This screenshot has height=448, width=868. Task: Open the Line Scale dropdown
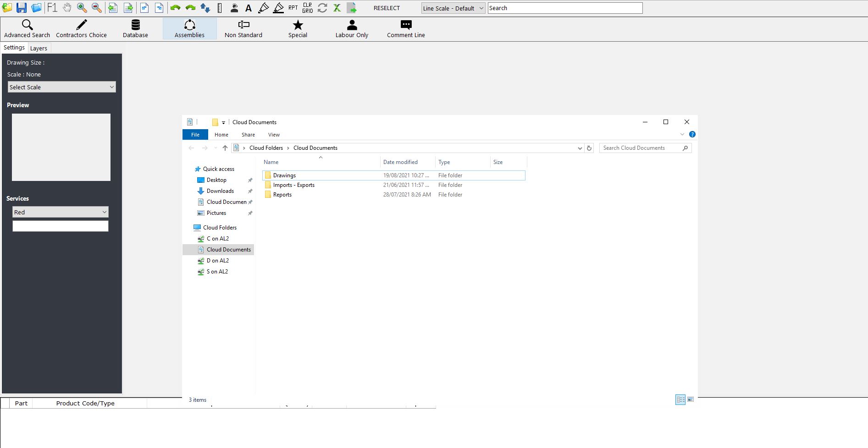pos(453,8)
